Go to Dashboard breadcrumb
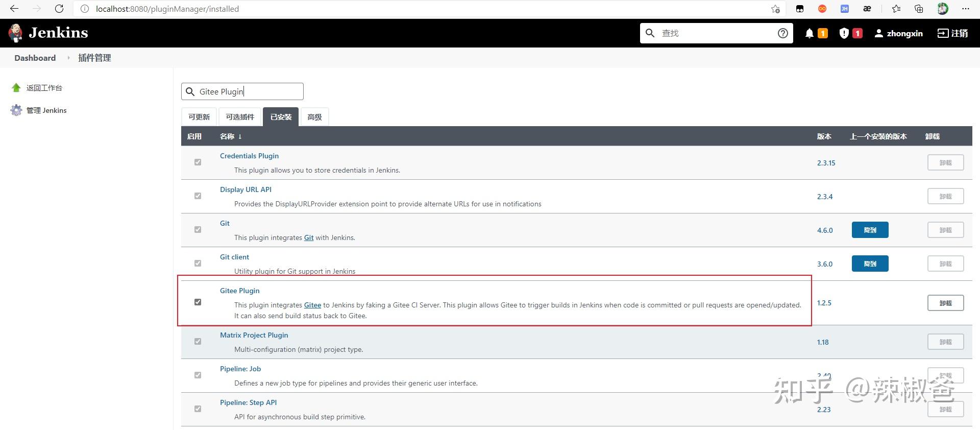The width and height of the screenshot is (980, 430). pos(35,58)
